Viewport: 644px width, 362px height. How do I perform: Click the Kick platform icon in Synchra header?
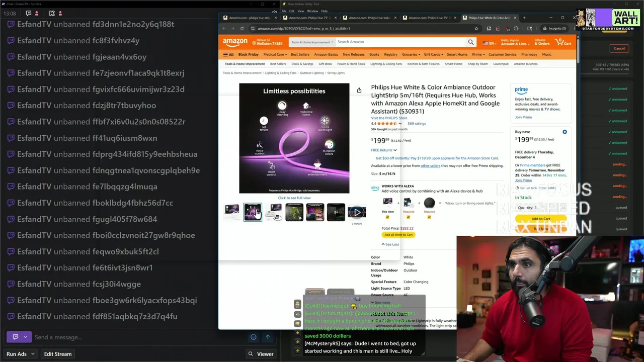[x=52, y=13]
